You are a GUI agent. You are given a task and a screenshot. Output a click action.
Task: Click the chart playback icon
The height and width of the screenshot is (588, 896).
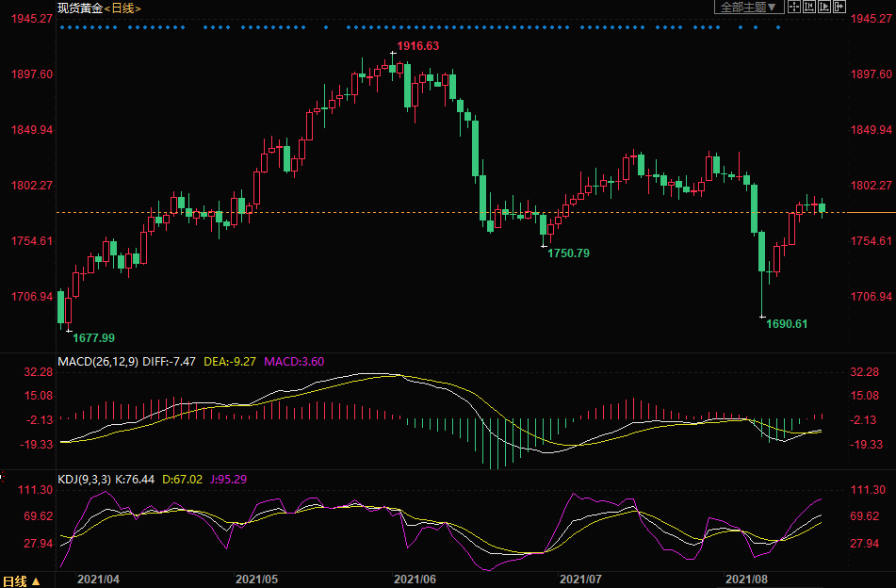824,8
